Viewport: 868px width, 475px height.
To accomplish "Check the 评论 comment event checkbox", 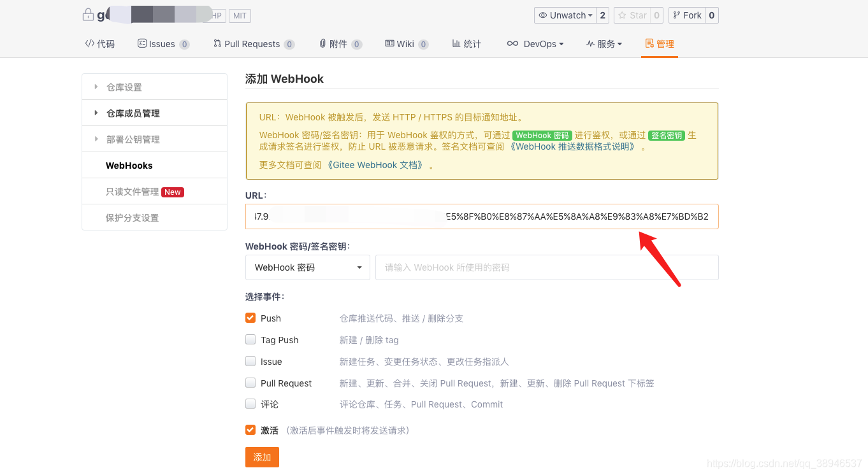I will (250, 404).
